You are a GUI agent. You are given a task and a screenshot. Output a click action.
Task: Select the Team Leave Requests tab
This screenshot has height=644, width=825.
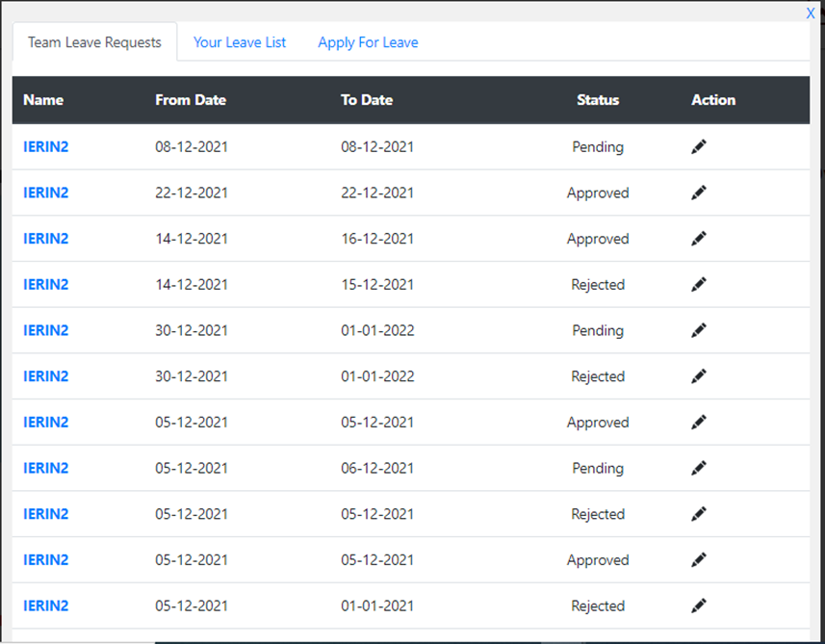coord(94,42)
